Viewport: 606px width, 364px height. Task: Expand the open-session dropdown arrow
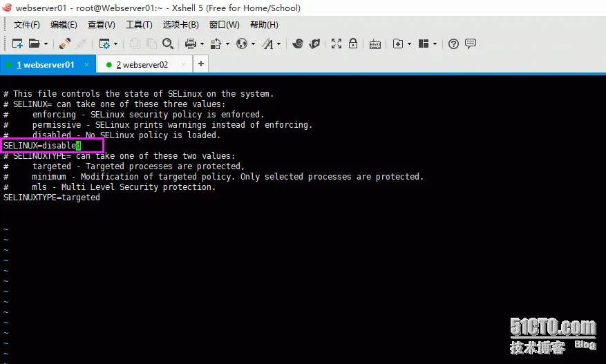tap(46, 44)
